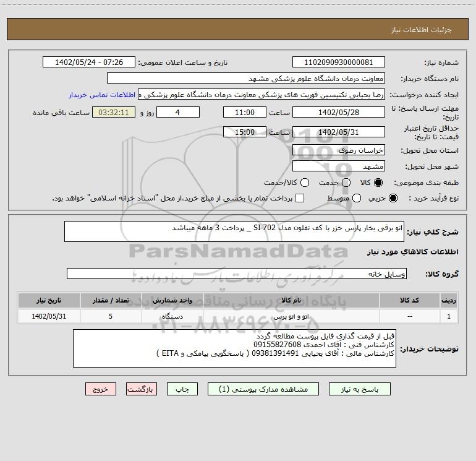Click the پاسخ به نیاز button
The image size is (476, 461).
click(359, 389)
